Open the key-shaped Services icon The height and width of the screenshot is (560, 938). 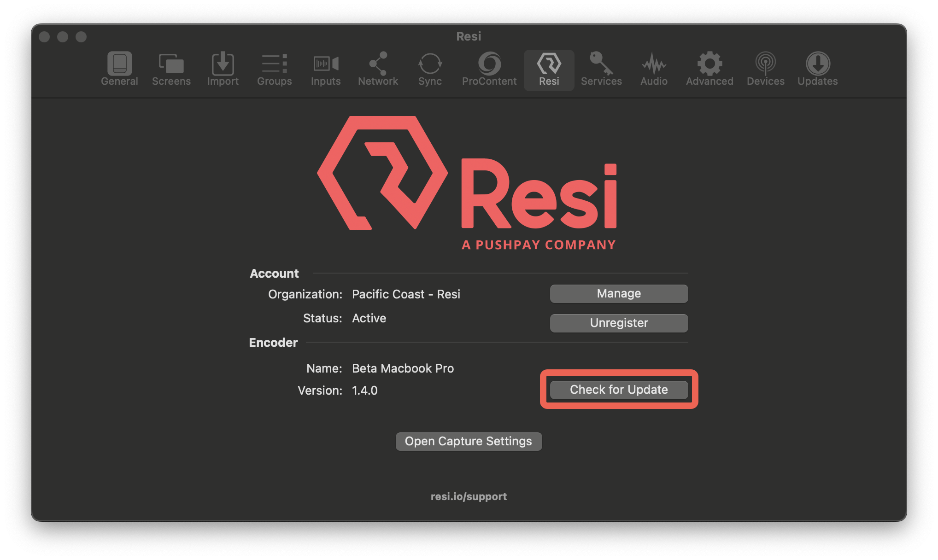coord(601,69)
